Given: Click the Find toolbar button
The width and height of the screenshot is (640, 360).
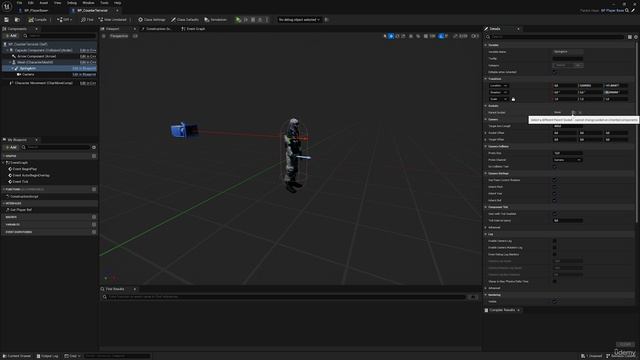Looking at the screenshot, I should pos(87,20).
